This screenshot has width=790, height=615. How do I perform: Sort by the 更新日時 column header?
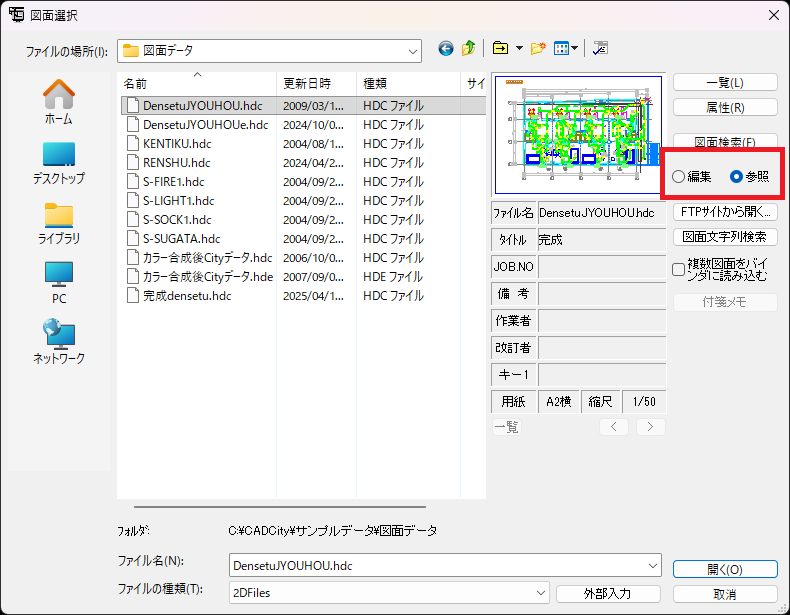[x=316, y=83]
